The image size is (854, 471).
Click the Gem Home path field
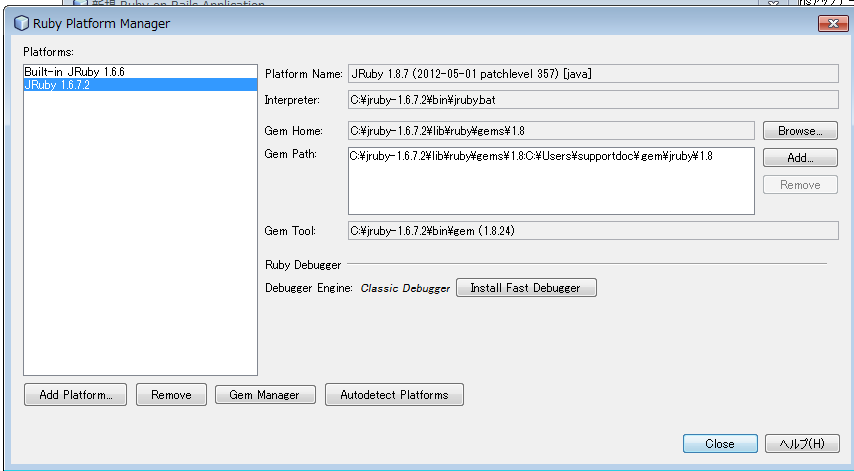tap(551, 131)
